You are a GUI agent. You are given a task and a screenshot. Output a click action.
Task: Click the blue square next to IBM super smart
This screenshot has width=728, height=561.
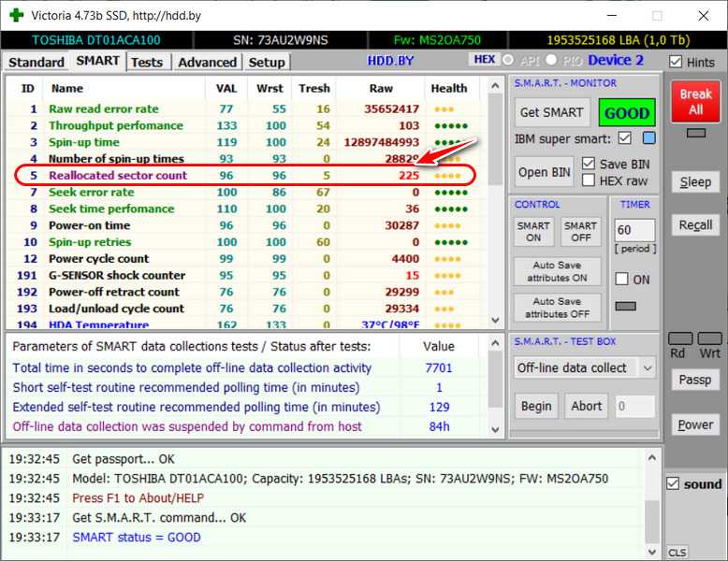[649, 137]
